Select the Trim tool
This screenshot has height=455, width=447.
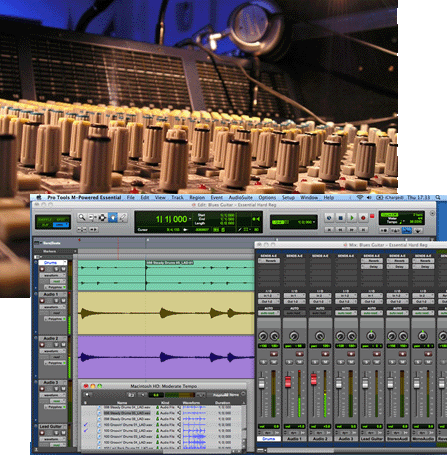[91, 218]
